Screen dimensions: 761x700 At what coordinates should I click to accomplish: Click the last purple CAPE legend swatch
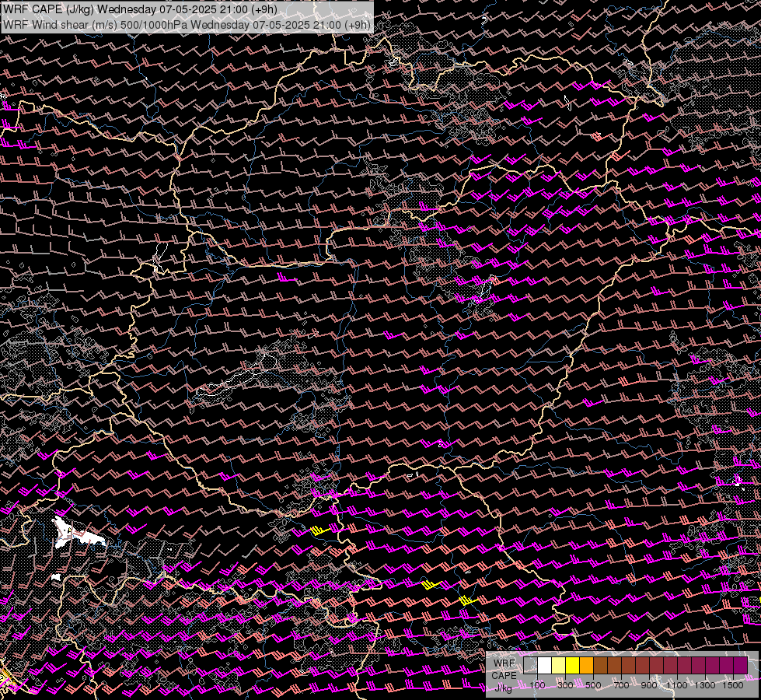(x=741, y=665)
